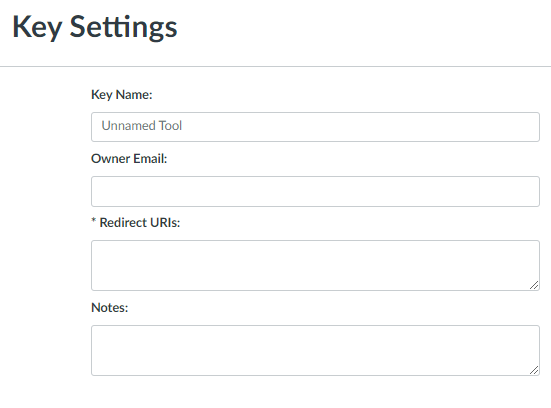Click into the Owner Email text box
The image size is (551, 408).
[x=315, y=192]
